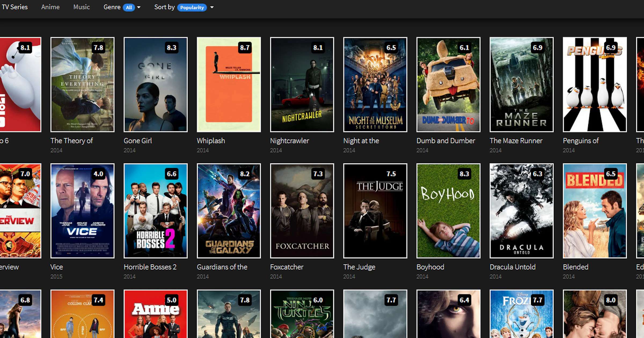
Task: Click the 4.0 rating badge on Vice
Action: (x=98, y=174)
